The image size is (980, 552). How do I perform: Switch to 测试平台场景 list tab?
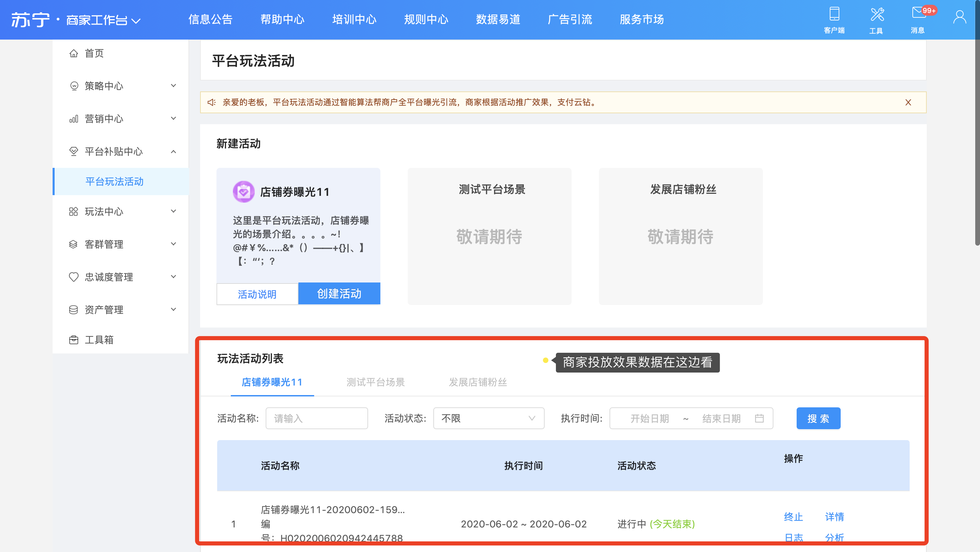click(x=376, y=382)
